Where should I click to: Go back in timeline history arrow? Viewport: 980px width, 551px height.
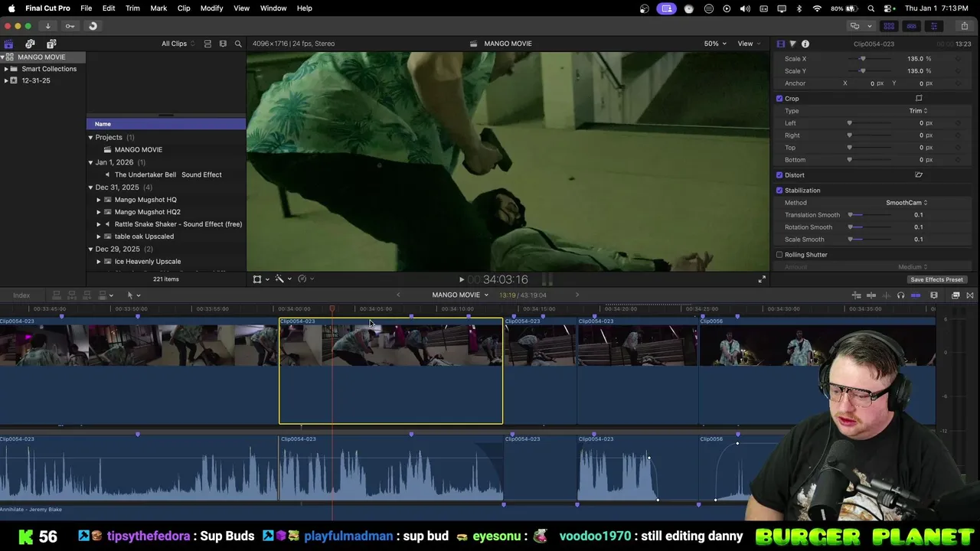pos(398,295)
